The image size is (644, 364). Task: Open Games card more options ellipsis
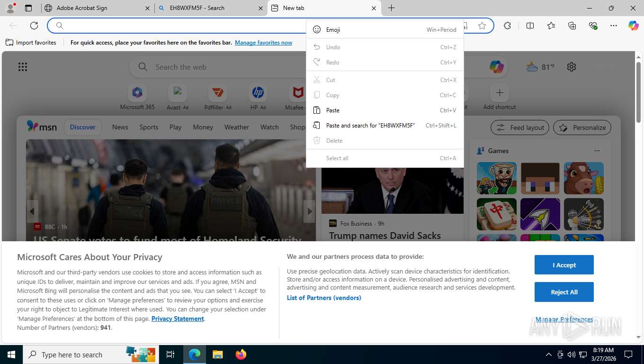(597, 151)
